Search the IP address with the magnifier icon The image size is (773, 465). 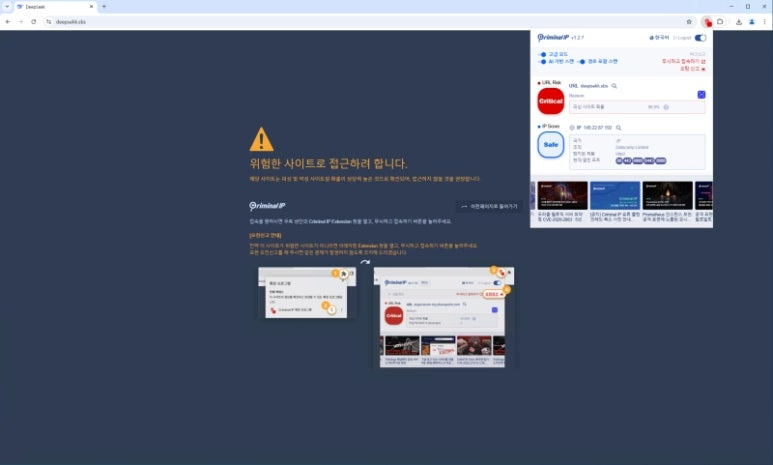(x=618, y=128)
